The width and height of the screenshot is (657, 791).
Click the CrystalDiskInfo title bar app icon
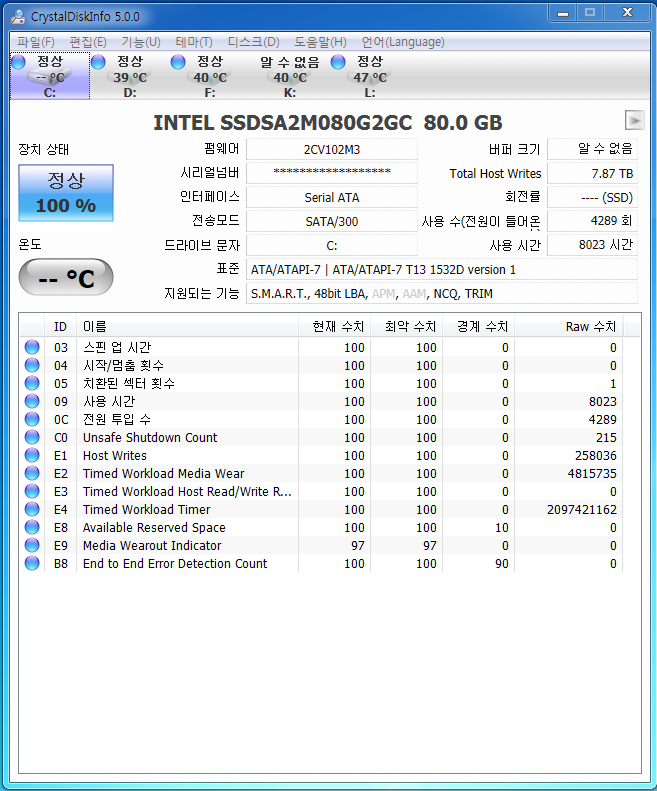coord(18,17)
